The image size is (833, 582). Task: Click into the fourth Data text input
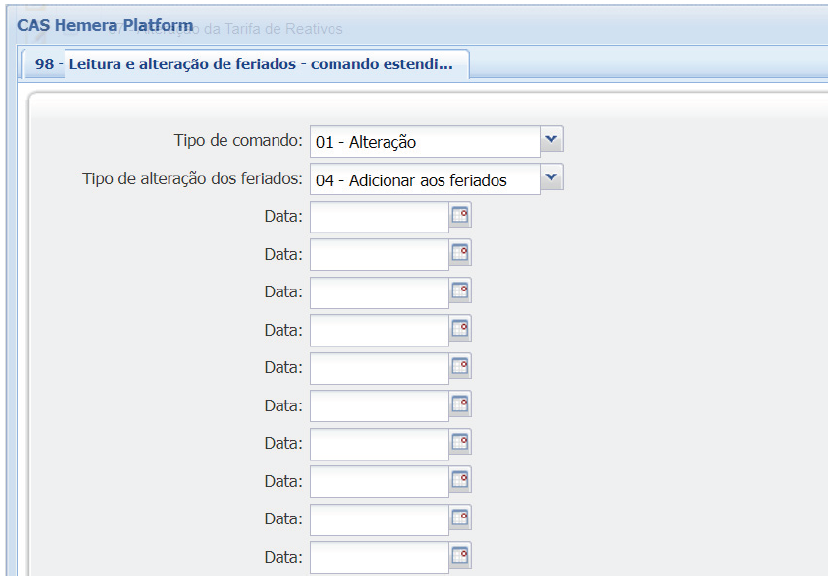[379, 330]
